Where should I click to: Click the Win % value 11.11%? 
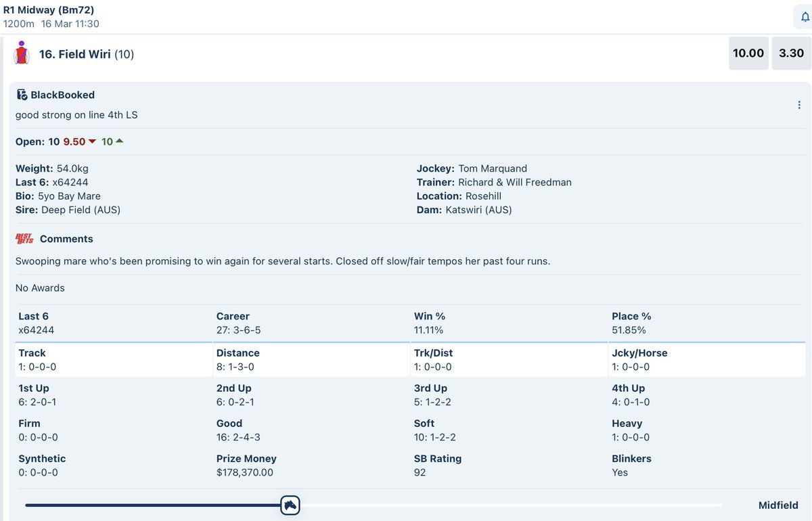pyautogui.click(x=429, y=330)
